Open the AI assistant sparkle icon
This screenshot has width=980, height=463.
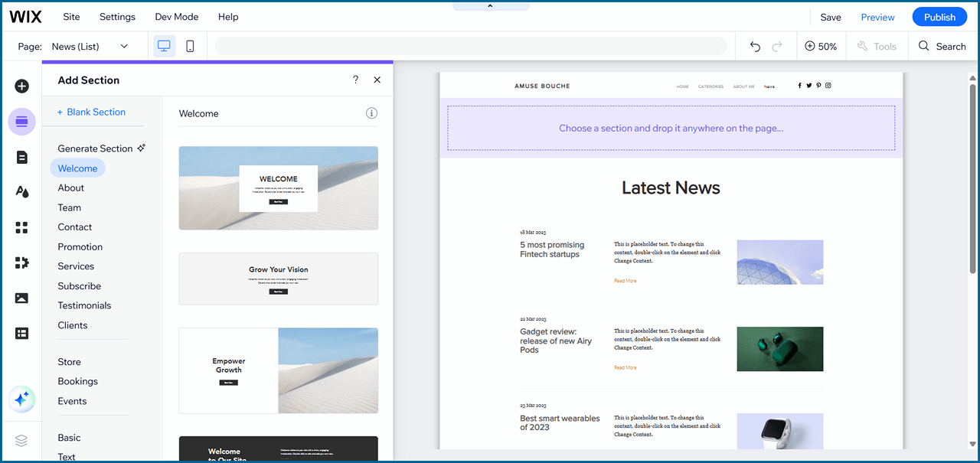click(21, 399)
